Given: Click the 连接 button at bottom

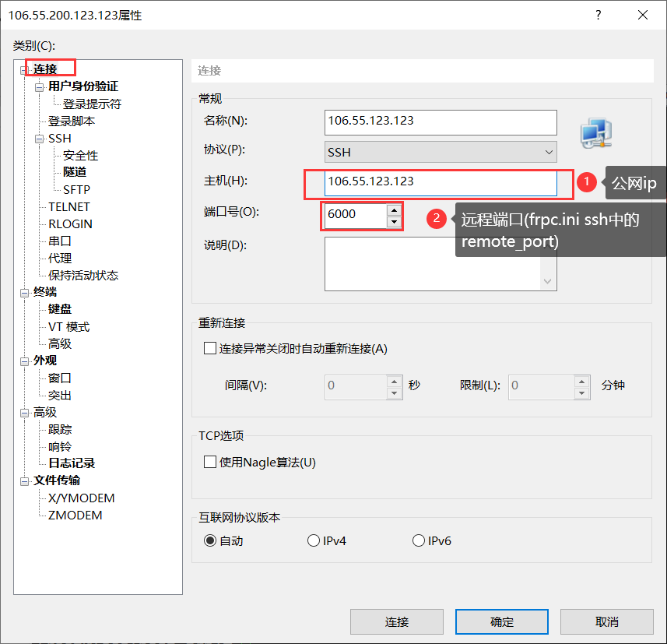Looking at the screenshot, I should coord(397,622).
